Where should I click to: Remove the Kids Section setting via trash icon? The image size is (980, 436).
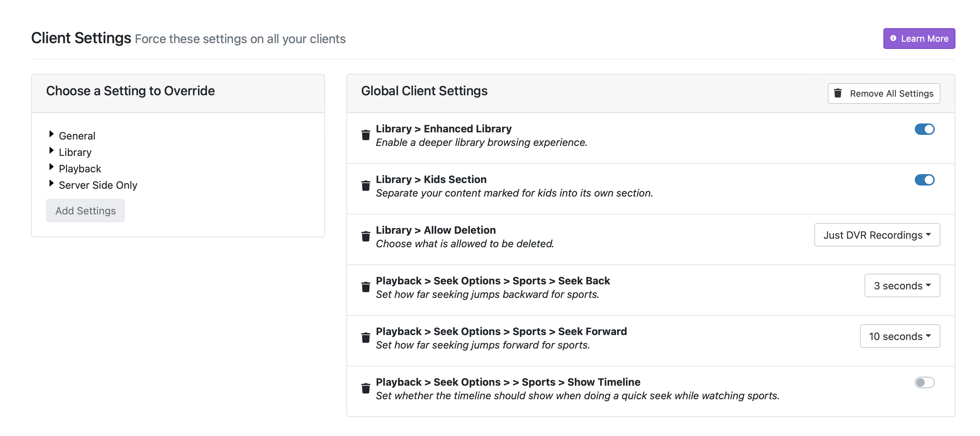[366, 186]
